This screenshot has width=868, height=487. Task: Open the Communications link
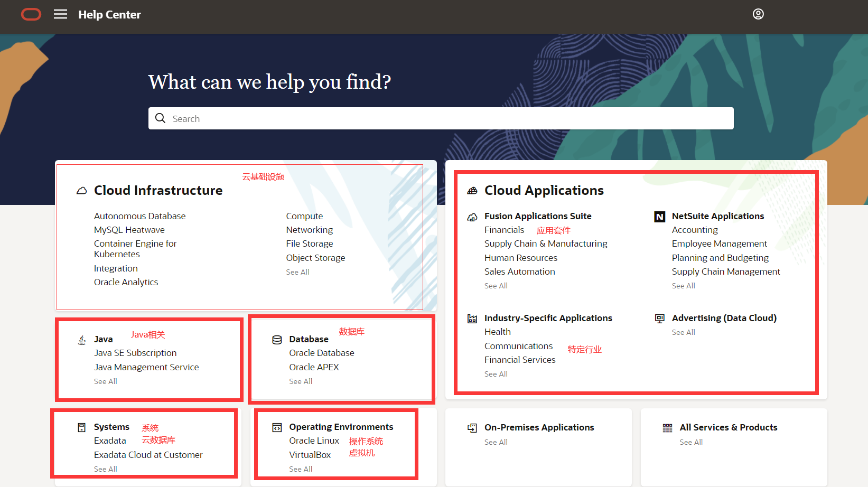[x=519, y=346]
